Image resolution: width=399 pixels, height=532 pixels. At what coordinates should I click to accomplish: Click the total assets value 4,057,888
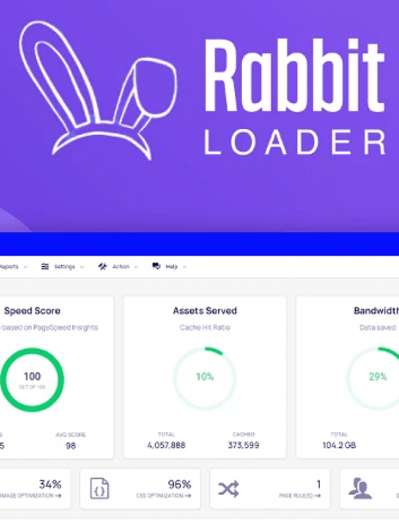pos(166,445)
